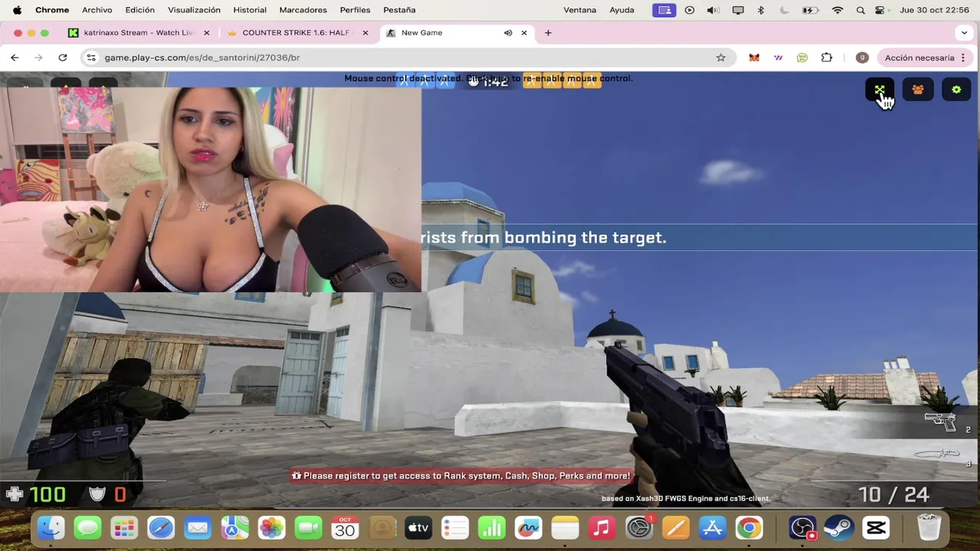The width and height of the screenshot is (980, 551).
Task: Open the sound volume menu bar icon
Action: (x=713, y=10)
